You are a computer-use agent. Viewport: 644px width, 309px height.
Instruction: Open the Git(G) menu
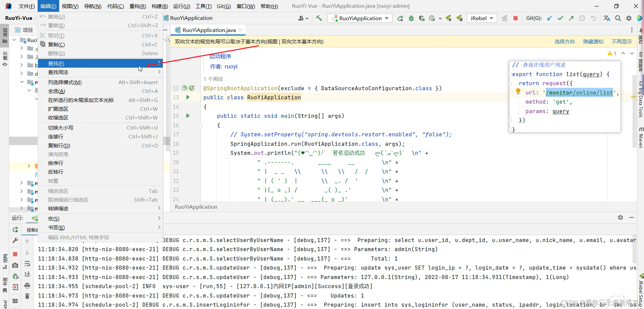tap(224, 6)
